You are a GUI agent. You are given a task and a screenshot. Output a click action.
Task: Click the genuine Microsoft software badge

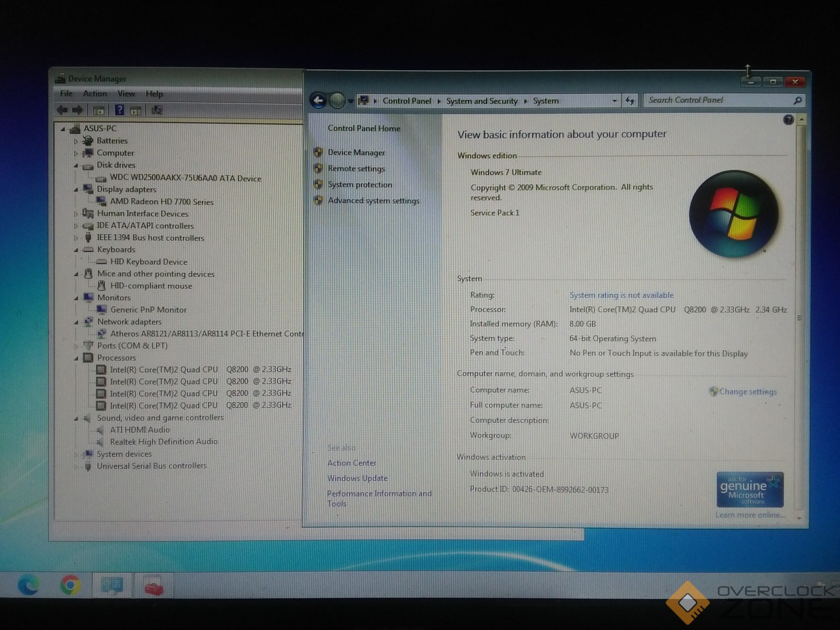750,489
